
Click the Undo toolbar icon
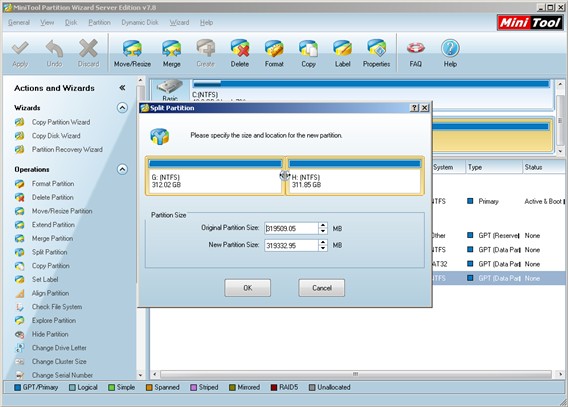click(x=54, y=54)
